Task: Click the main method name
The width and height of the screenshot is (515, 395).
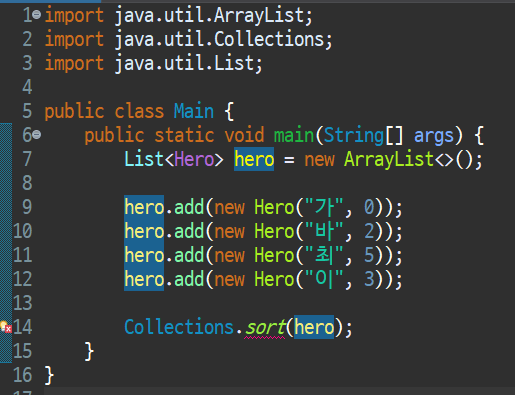Action: pyautogui.click(x=294, y=135)
